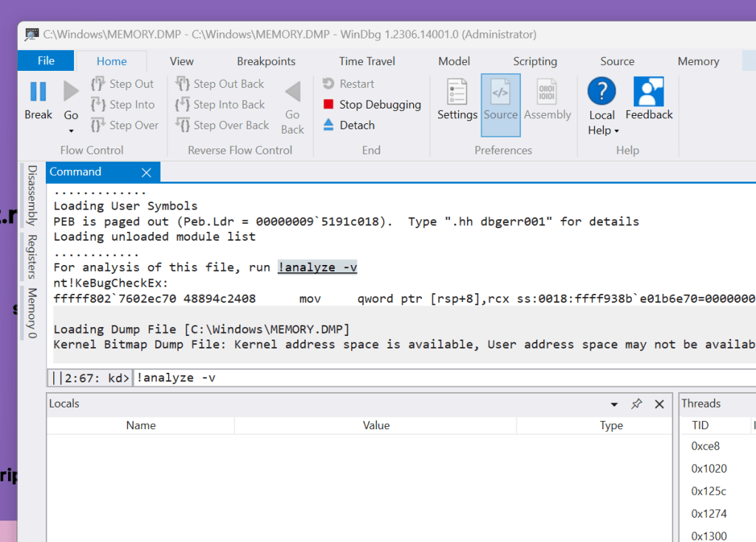
Task: Click Step Into in Flow Control
Action: [x=123, y=105]
